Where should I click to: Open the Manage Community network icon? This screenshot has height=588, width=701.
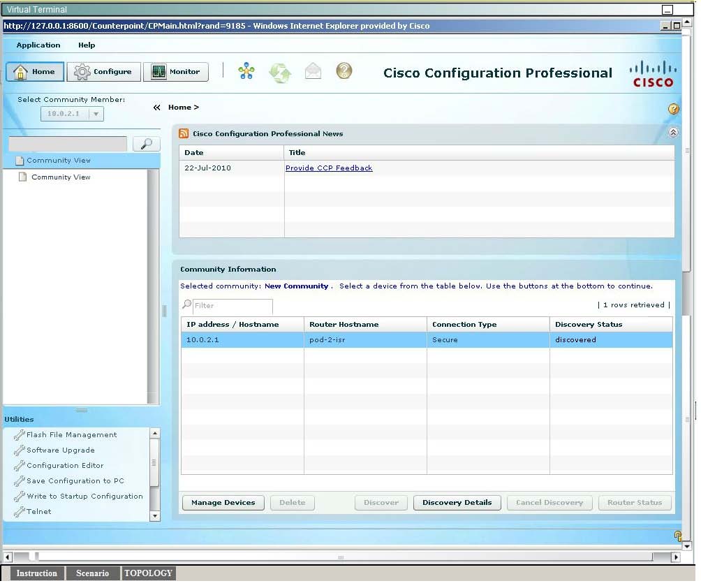pos(246,71)
